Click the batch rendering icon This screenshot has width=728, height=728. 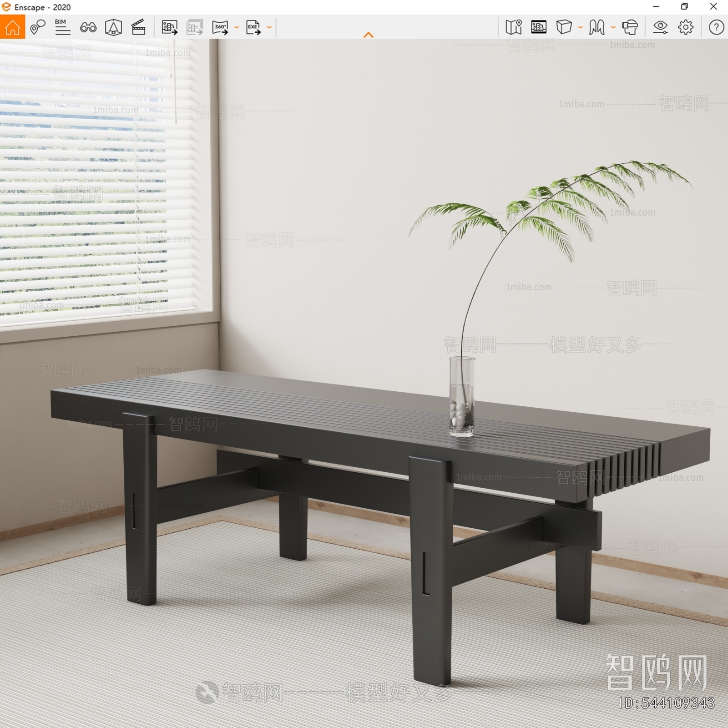point(195,27)
